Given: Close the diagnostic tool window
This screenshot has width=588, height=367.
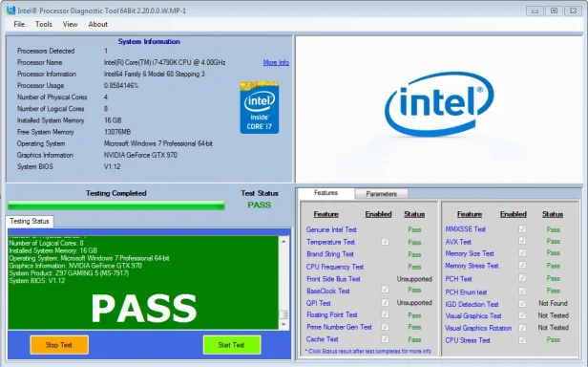Looking at the screenshot, I should tap(573, 11).
